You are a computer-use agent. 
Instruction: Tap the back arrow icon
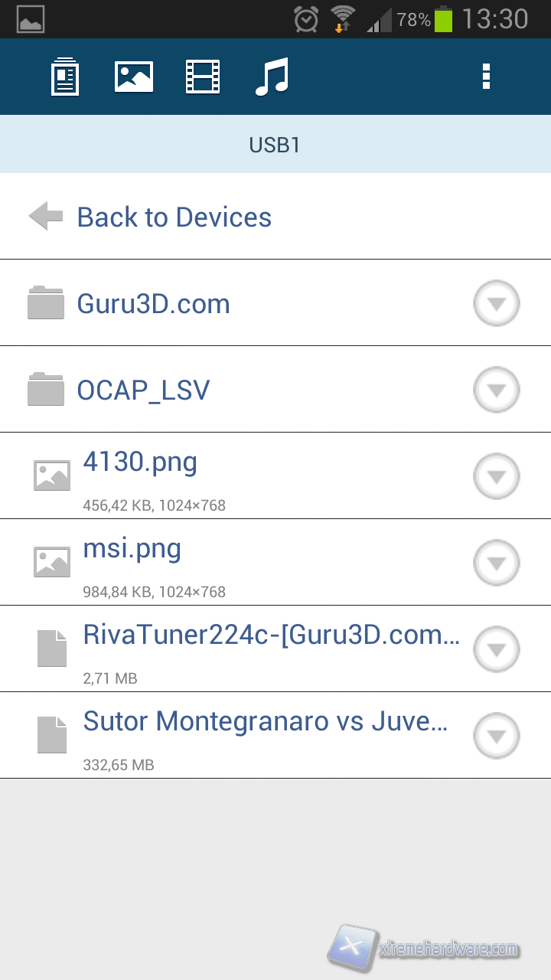45,217
